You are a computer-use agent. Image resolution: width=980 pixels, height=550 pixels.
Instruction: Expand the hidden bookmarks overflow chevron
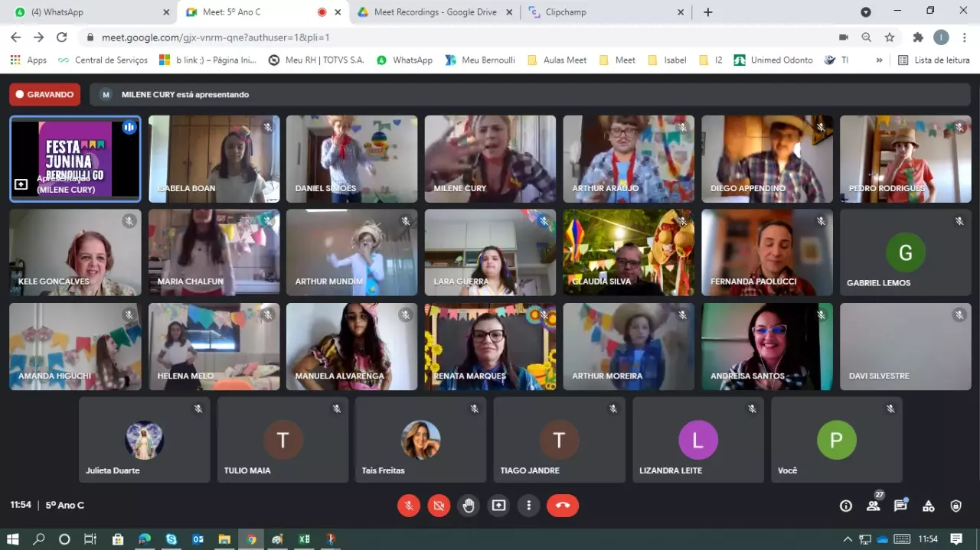tap(879, 60)
